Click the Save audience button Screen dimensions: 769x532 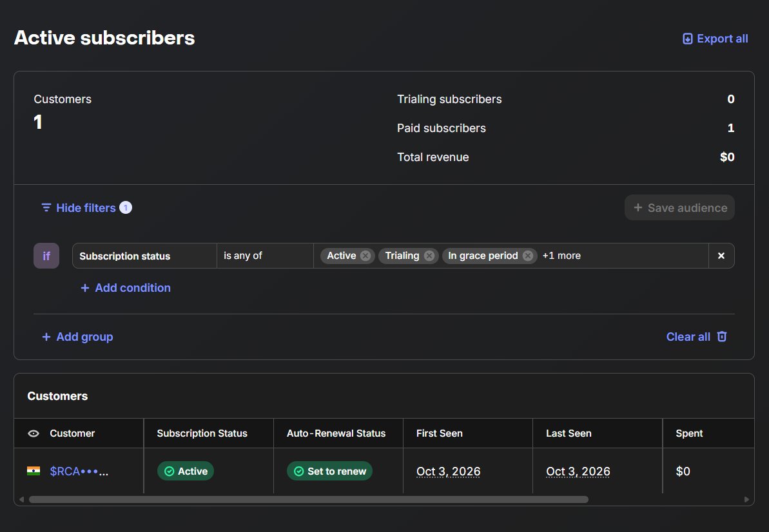[679, 207]
